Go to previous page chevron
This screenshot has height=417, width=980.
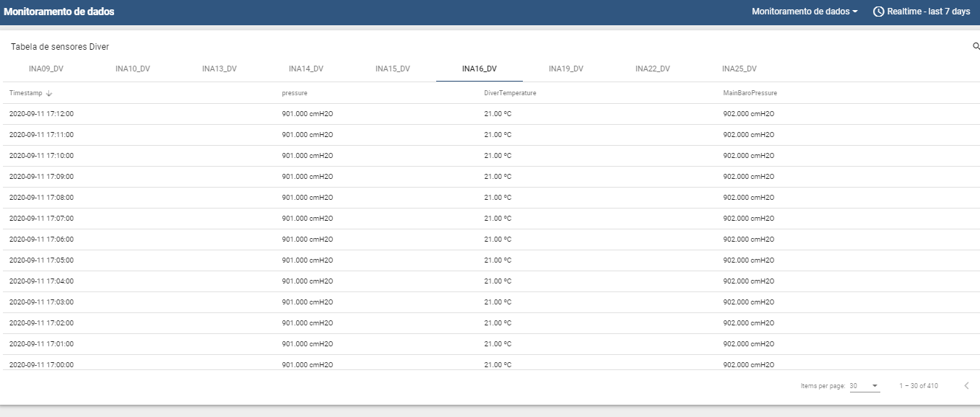(966, 386)
